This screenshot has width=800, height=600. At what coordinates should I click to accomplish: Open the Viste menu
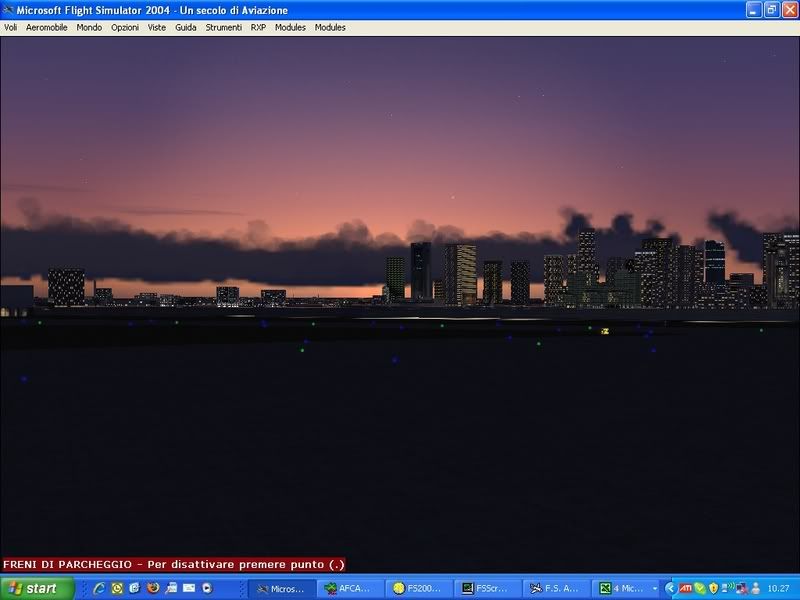coord(157,28)
